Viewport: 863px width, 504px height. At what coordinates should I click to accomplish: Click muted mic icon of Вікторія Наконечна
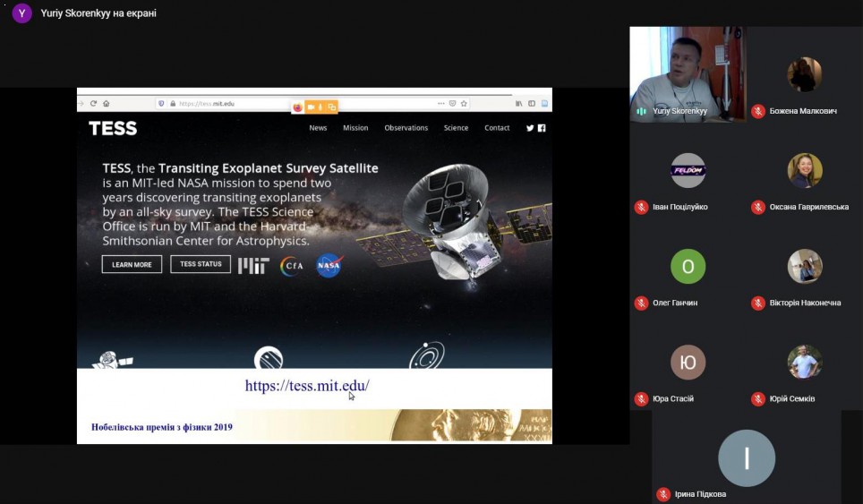pyautogui.click(x=758, y=303)
